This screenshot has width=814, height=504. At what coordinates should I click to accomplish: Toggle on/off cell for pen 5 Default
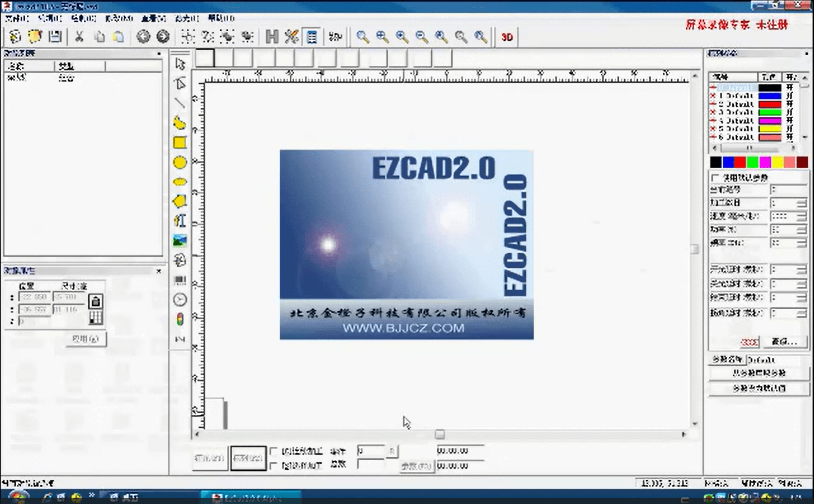tap(790, 129)
